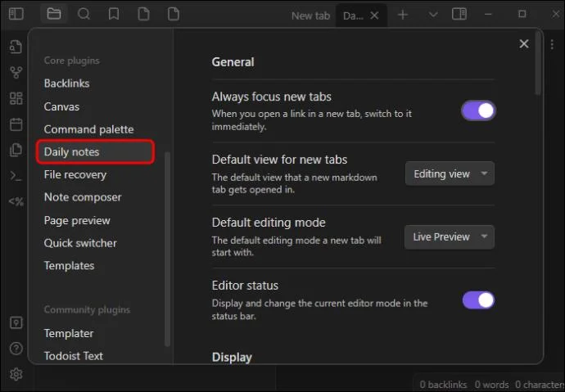Screen dimensions: 565x392
Task: Select Daily notes in settings sidebar
Action: (x=96, y=152)
